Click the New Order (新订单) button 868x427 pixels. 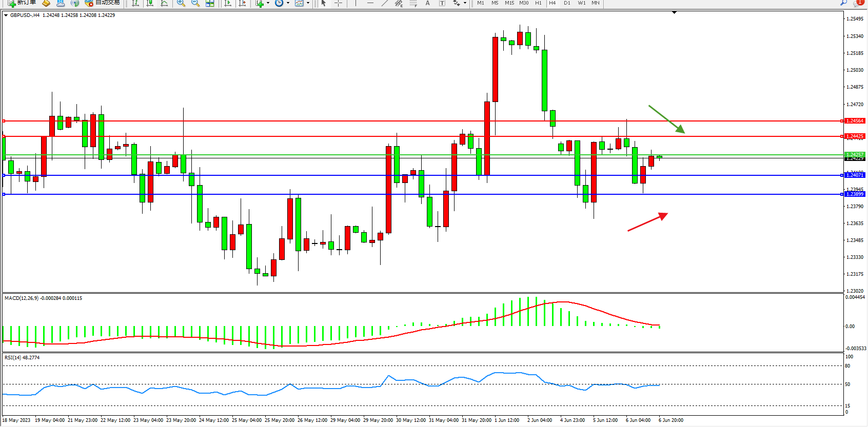pyautogui.click(x=22, y=3)
